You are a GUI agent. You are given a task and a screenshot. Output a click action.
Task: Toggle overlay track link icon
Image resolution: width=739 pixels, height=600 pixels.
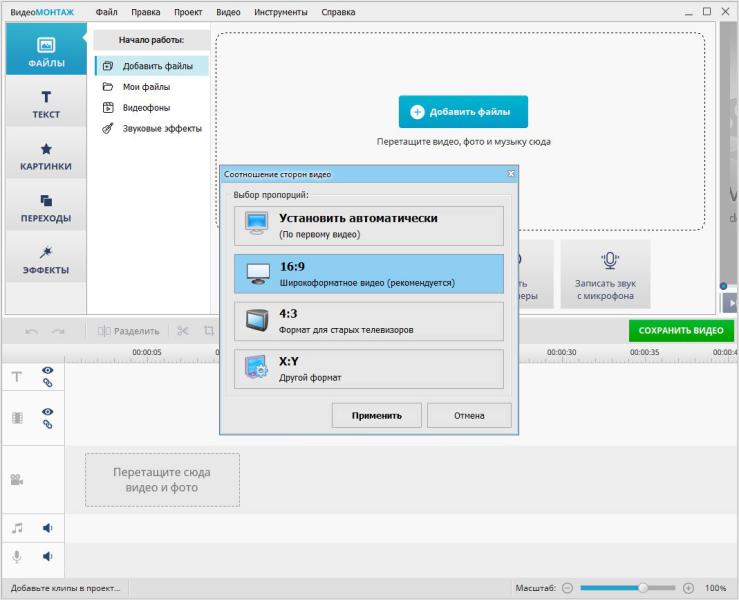pos(48,424)
